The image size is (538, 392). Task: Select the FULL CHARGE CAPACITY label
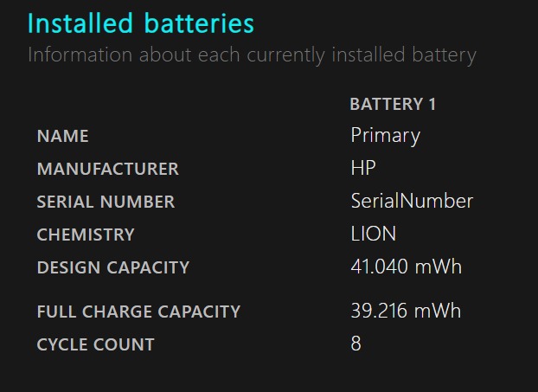pyautogui.click(x=138, y=312)
